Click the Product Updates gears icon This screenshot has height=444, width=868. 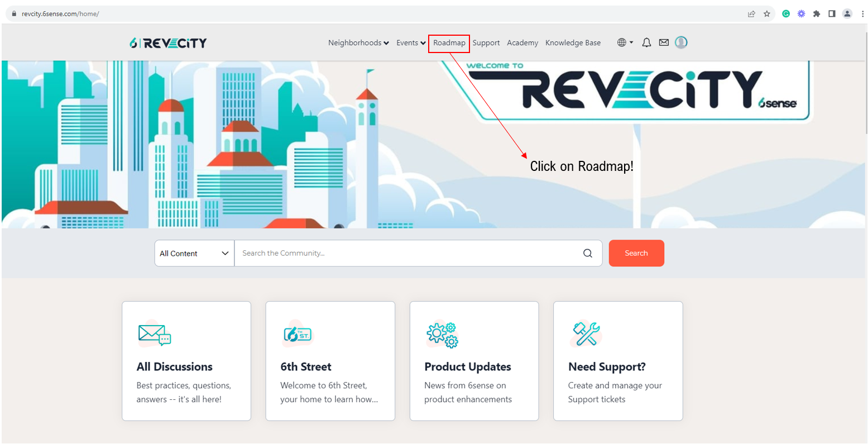pos(442,334)
